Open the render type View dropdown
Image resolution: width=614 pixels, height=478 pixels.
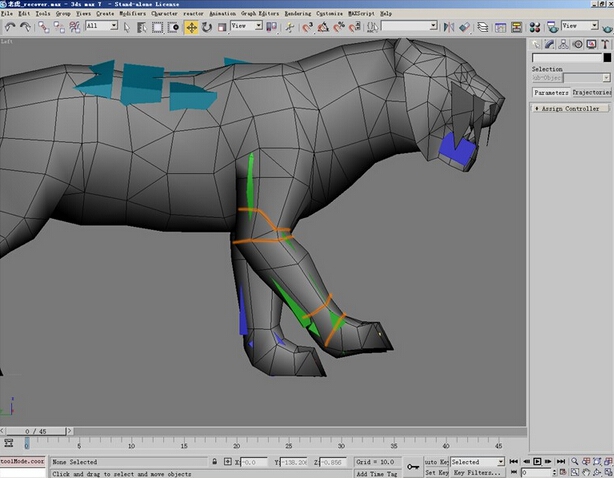click(x=580, y=26)
